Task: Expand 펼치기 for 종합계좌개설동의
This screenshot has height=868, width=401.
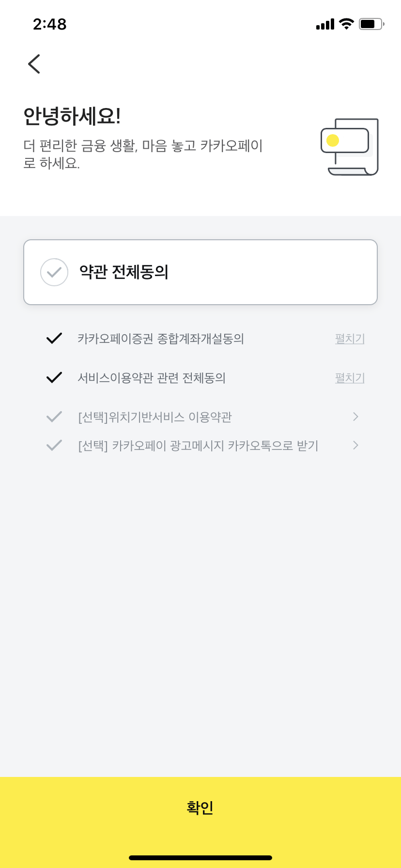Action: (x=350, y=339)
